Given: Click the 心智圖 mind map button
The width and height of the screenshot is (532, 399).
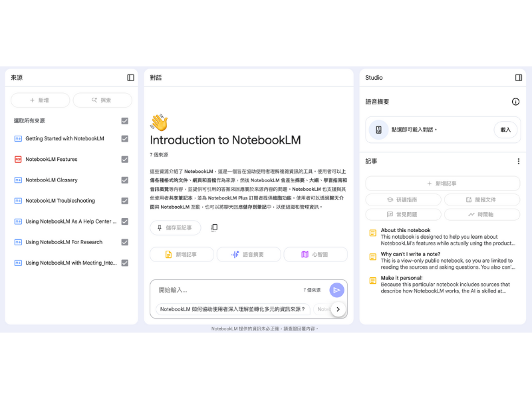Looking at the screenshot, I should [x=315, y=254].
